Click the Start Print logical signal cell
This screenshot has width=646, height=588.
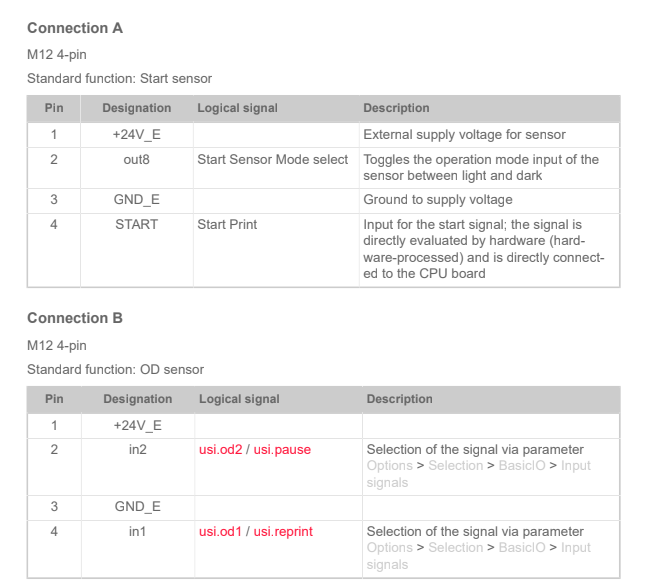tap(227, 224)
